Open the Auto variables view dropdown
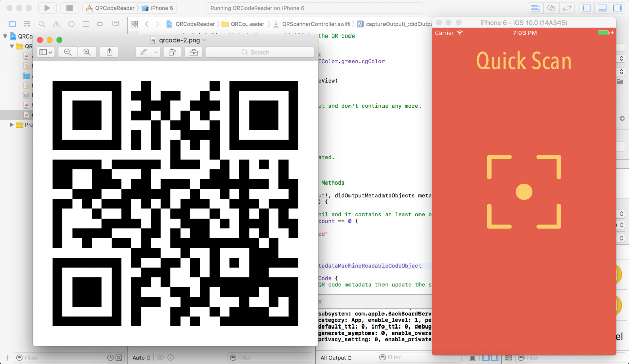Viewport: 629px width, 364px height. coord(141,358)
